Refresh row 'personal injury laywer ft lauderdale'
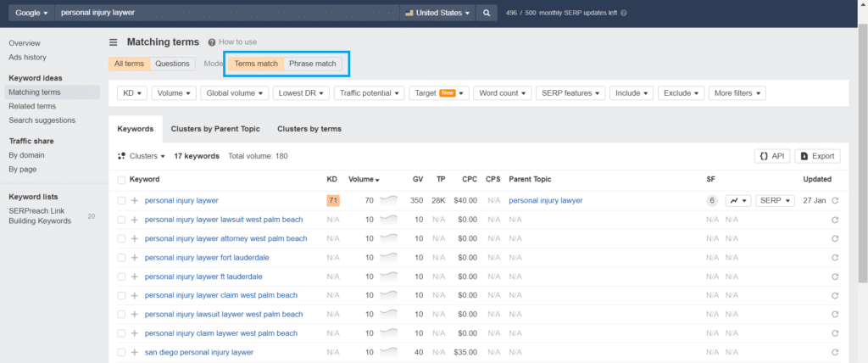Screen dimensions: 868x363 pyautogui.click(x=835, y=276)
